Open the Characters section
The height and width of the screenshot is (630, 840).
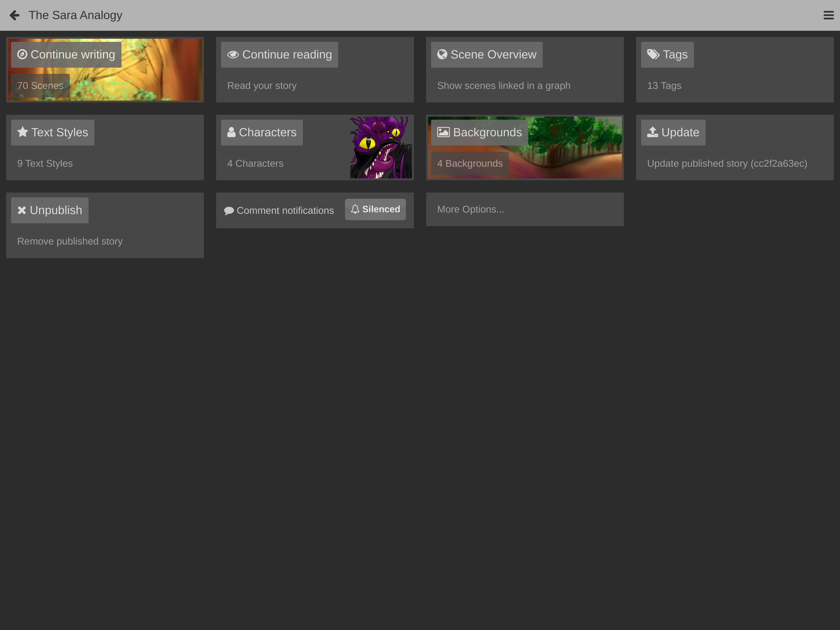(x=262, y=133)
